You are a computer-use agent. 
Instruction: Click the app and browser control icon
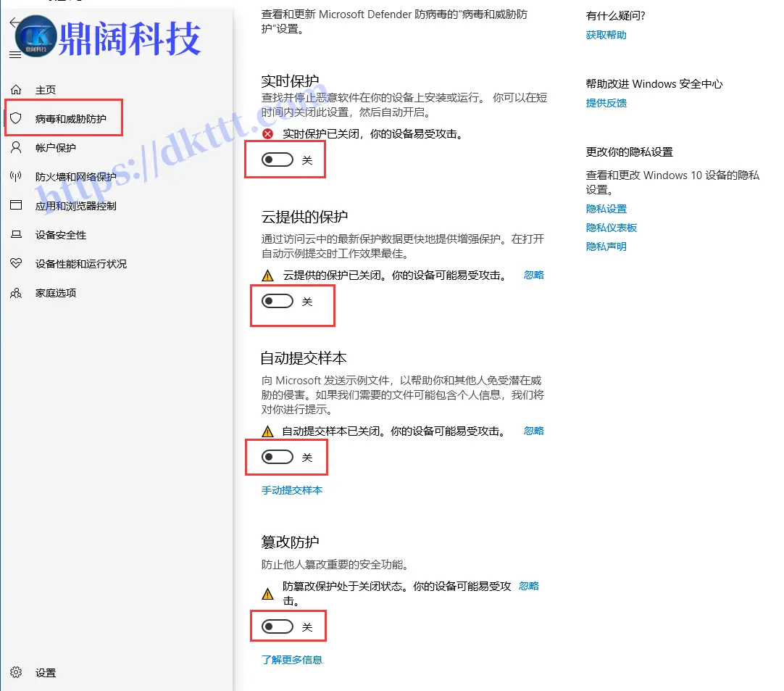pos(16,206)
